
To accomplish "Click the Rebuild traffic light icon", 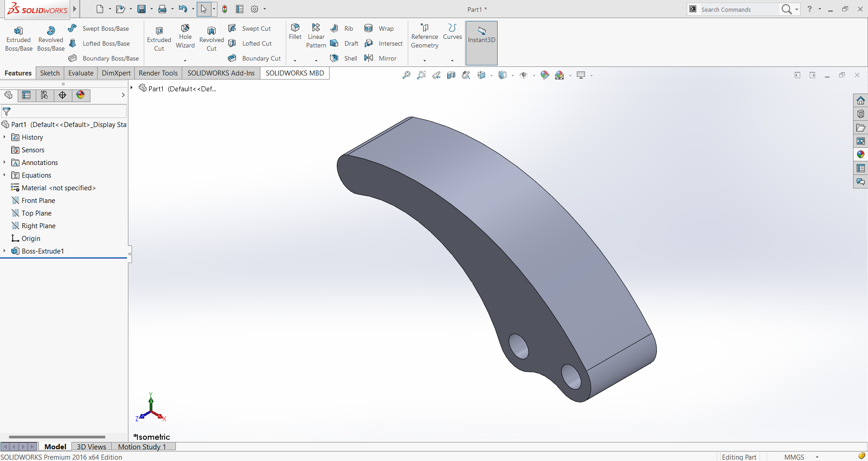I will point(225,9).
